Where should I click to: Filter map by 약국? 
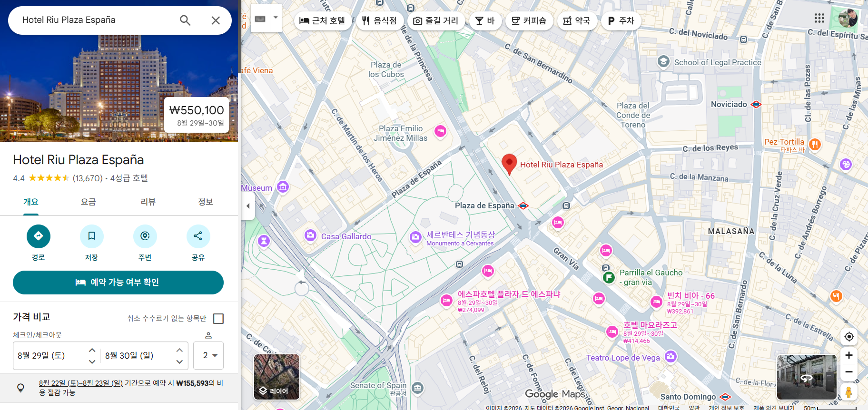tap(577, 21)
